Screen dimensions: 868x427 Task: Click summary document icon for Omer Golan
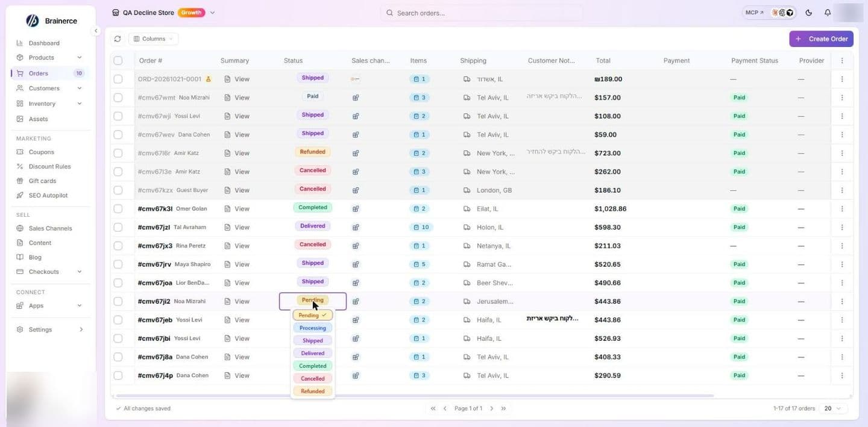pos(227,209)
